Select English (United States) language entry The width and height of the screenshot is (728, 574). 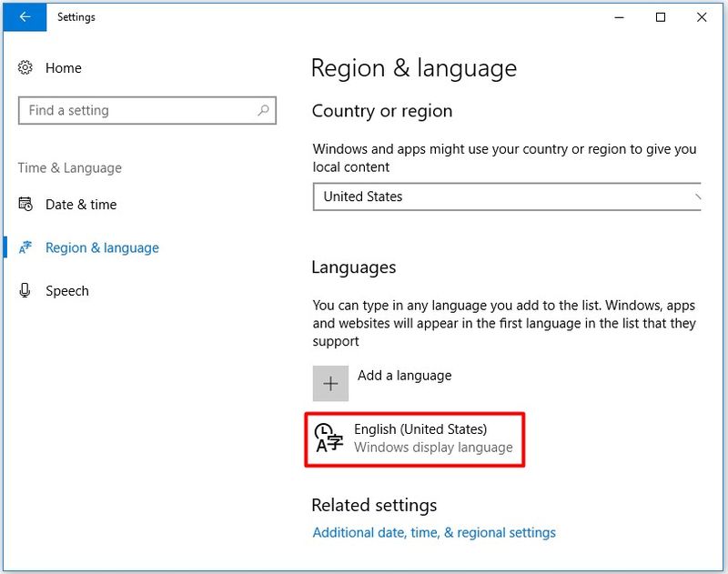(415, 439)
